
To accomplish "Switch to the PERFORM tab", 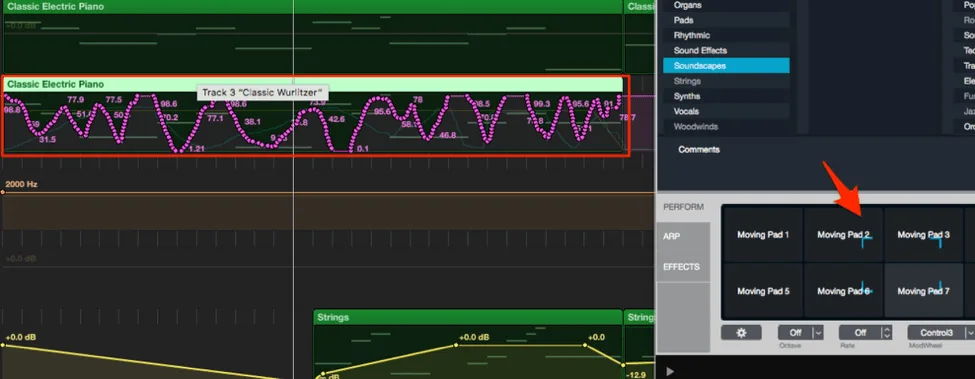I will click(x=683, y=207).
